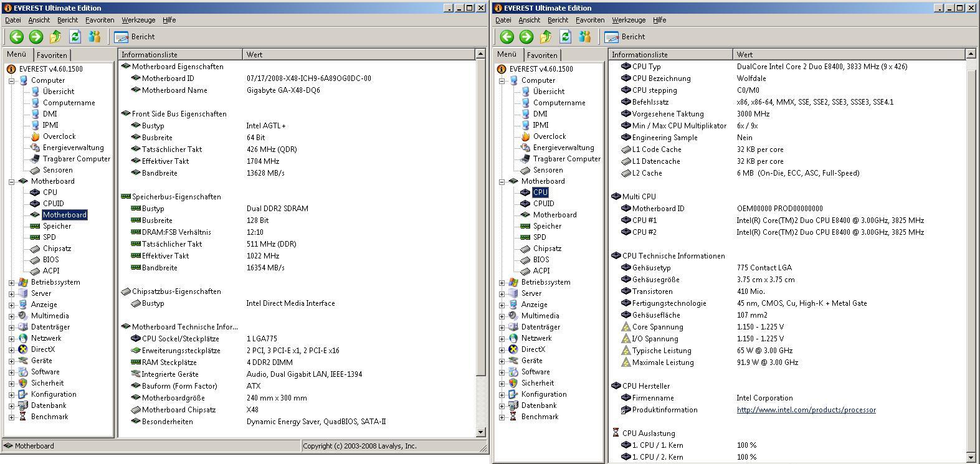Click the Forward arrow in left window toolbar

(36, 37)
